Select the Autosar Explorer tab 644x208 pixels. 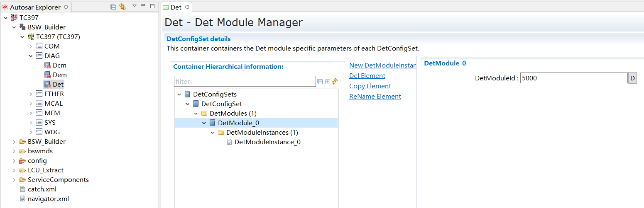[x=35, y=7]
